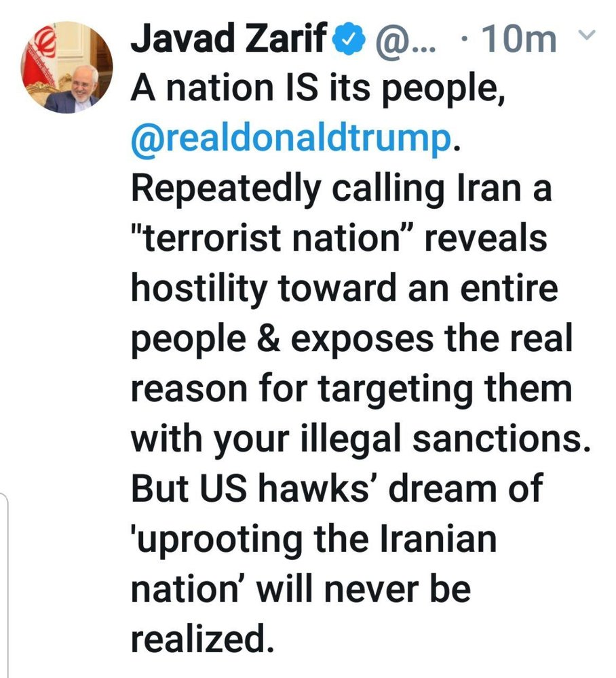Click the phrase 'uprooting the Iranian
616x678 pixels.
pyautogui.click(x=314, y=540)
